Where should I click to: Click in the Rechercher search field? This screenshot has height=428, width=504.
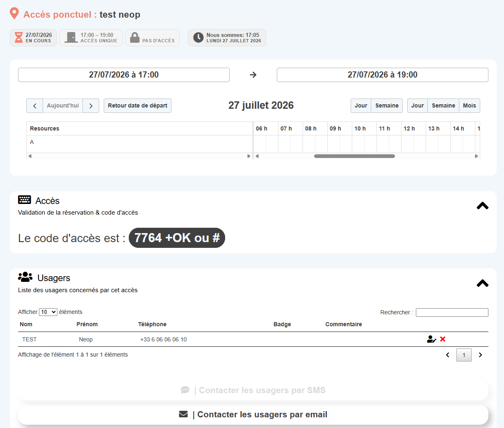[452, 312]
